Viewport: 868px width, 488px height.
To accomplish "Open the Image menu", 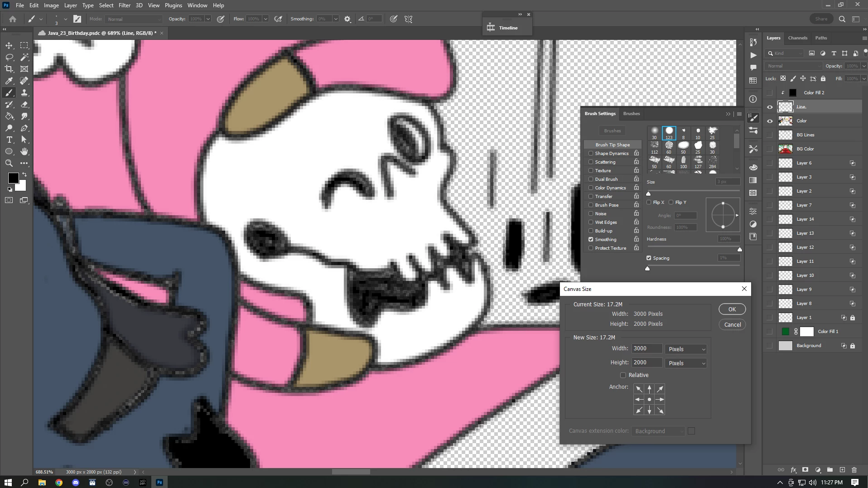I will click(x=51, y=5).
